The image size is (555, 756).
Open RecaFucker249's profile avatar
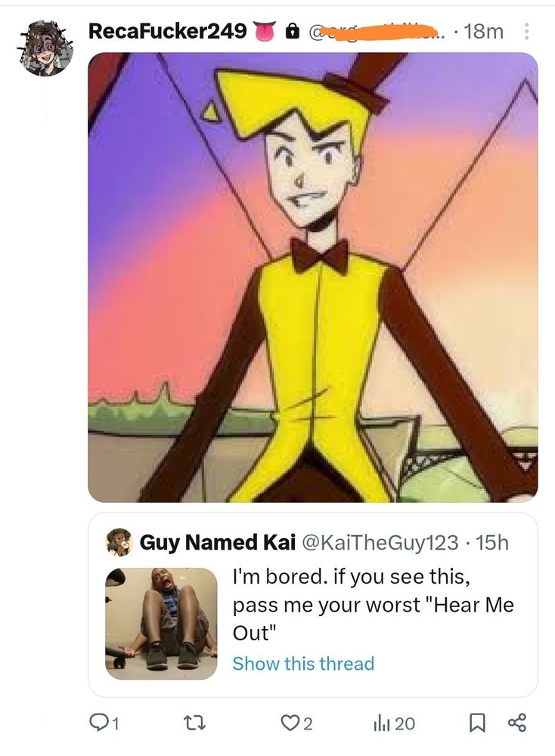point(46,48)
